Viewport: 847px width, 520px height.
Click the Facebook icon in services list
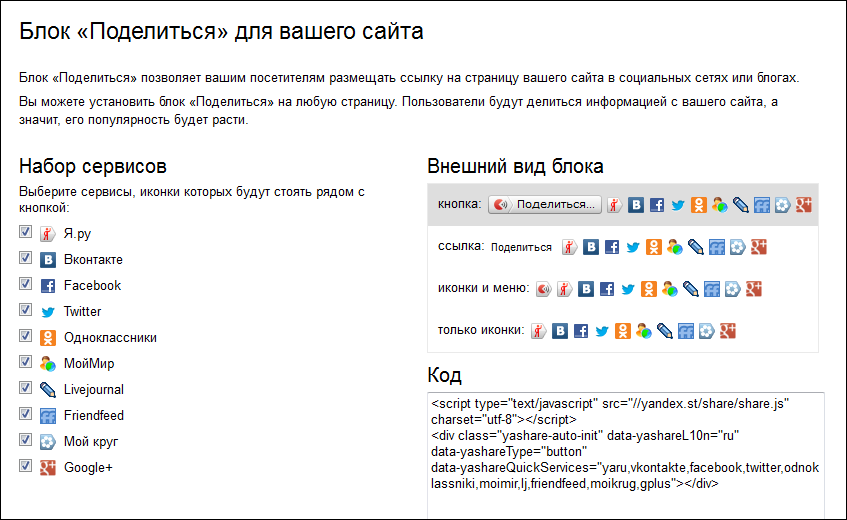pos(48,286)
